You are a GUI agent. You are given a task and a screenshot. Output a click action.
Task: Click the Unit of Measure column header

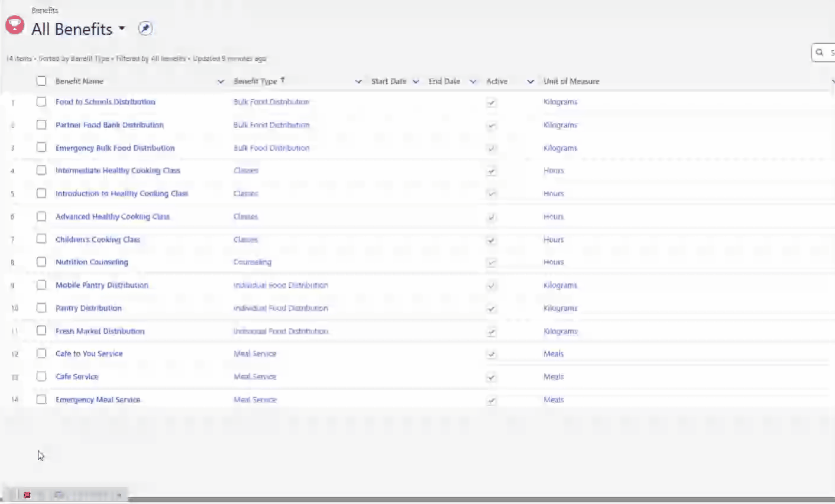pos(571,82)
